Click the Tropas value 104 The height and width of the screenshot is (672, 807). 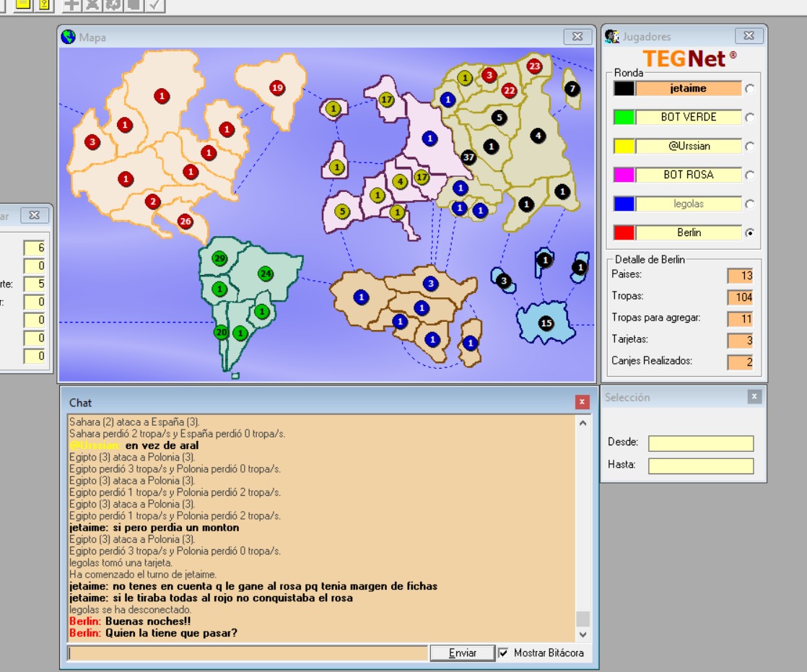[x=741, y=297]
